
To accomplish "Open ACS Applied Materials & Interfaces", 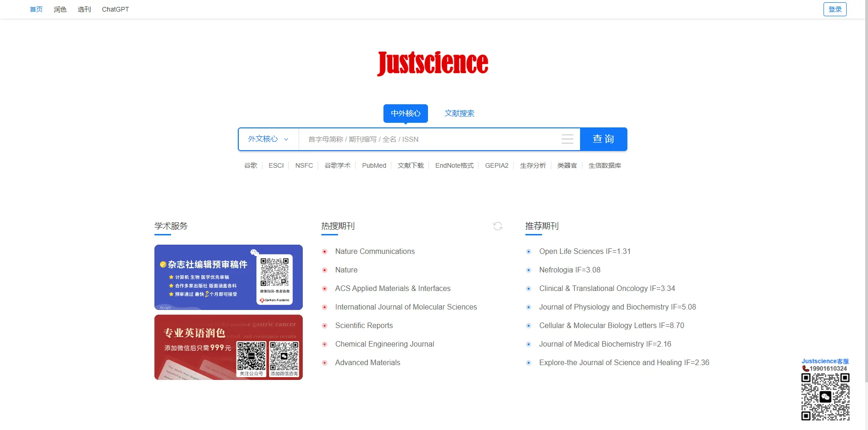I will [x=393, y=289].
